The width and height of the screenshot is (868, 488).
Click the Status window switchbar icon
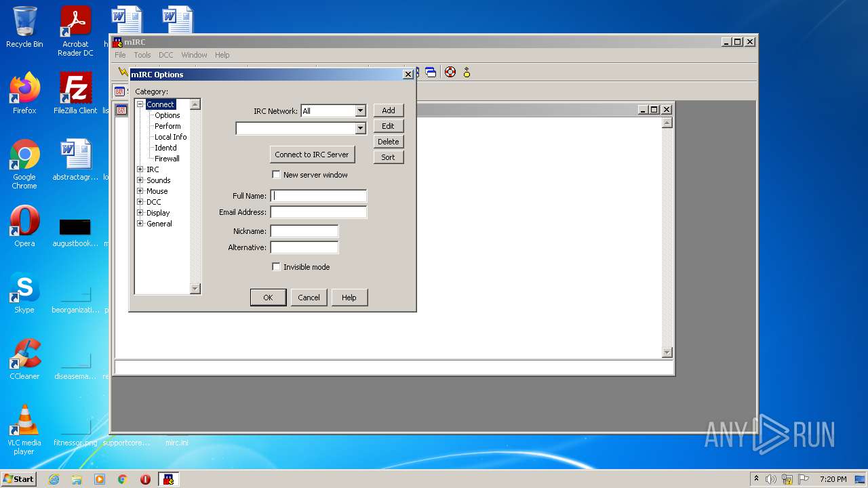(120, 91)
